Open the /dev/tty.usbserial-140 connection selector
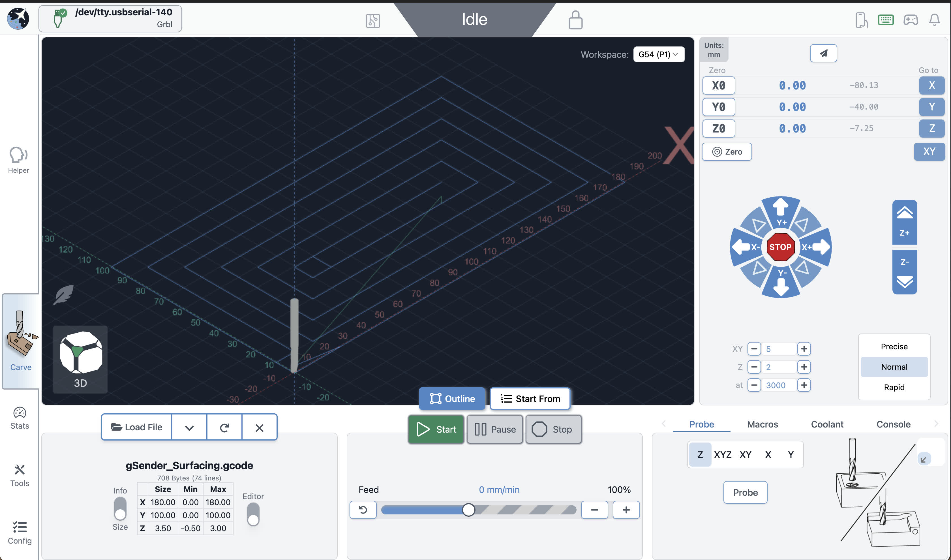Viewport: 951px width, 560px height. coord(110,18)
